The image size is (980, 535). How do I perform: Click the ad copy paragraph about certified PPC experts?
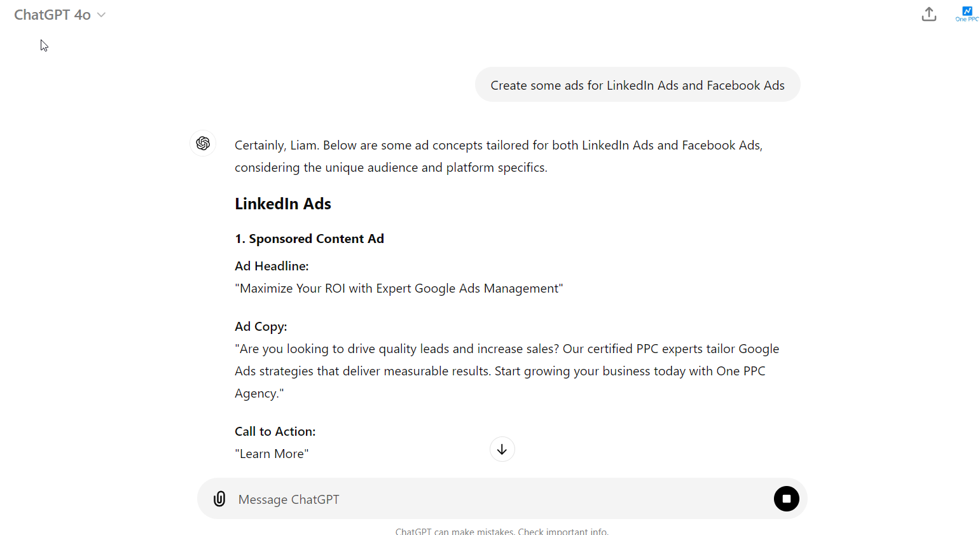coord(507,371)
